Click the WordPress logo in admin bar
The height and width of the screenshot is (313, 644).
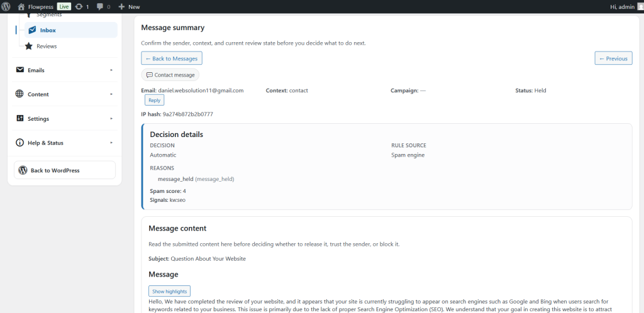click(6, 6)
